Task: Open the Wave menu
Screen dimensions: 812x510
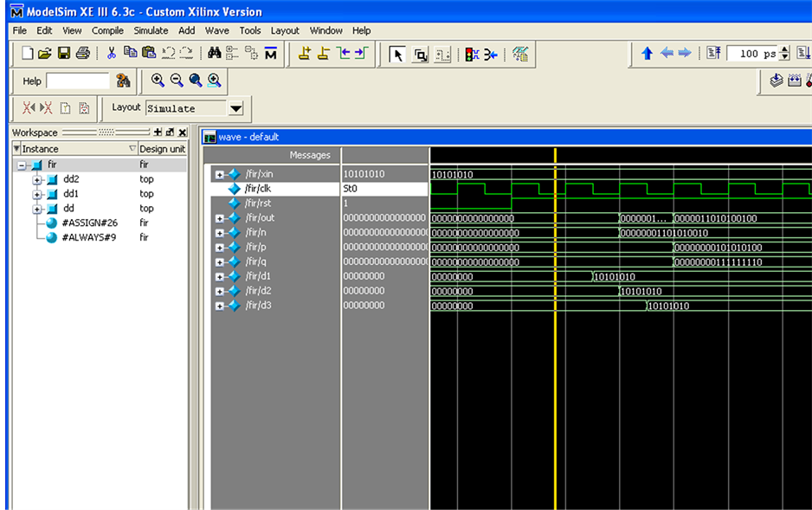Action: (x=216, y=30)
